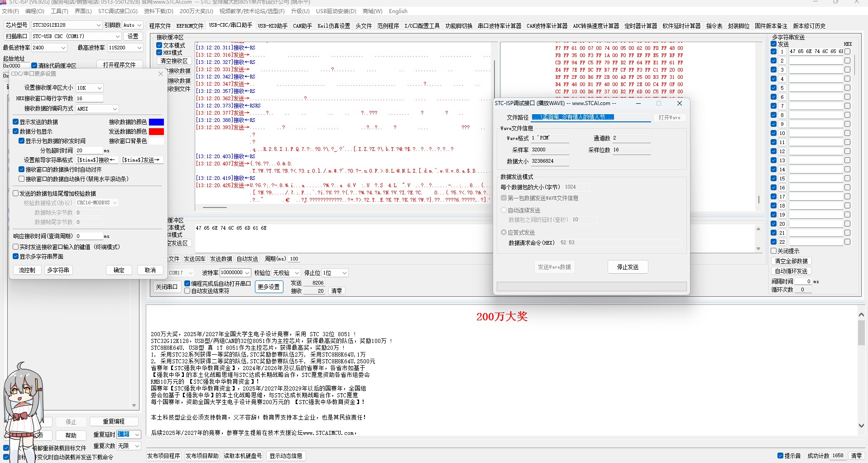This screenshot has height=463, width=868.
Task: Pick 接收窗口背景色 white swatch
Action: 156,141
